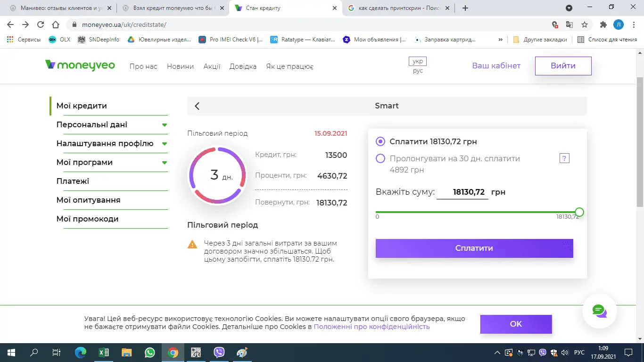Switch site language to рус

click(x=418, y=71)
